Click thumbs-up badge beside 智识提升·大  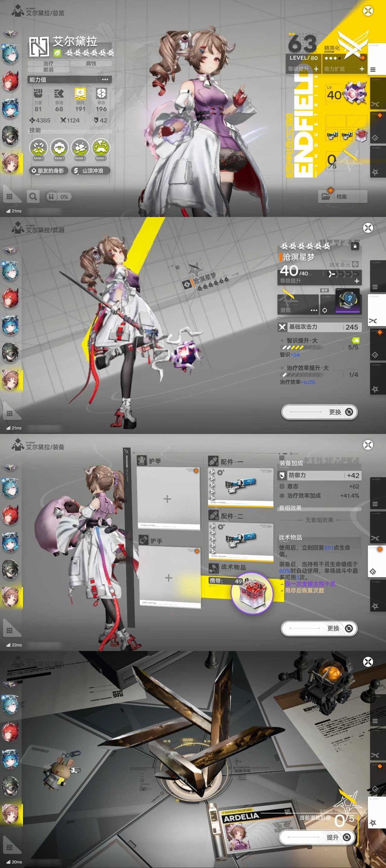tap(356, 340)
